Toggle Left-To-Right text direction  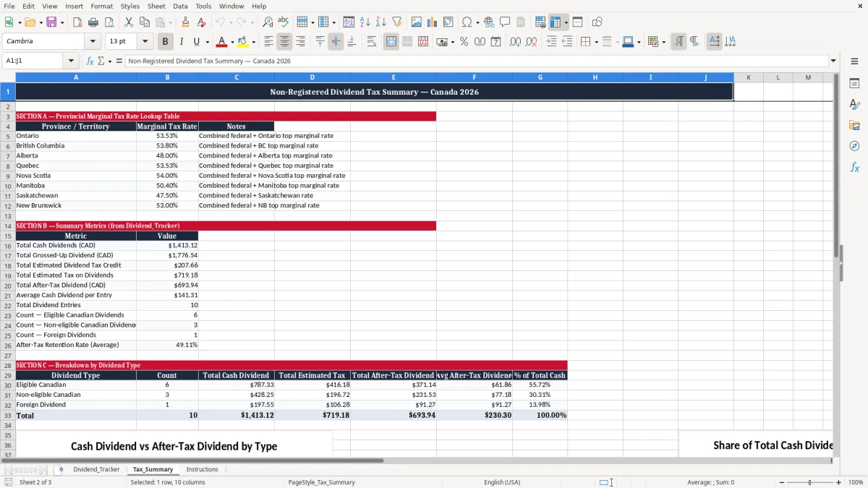pos(678,42)
